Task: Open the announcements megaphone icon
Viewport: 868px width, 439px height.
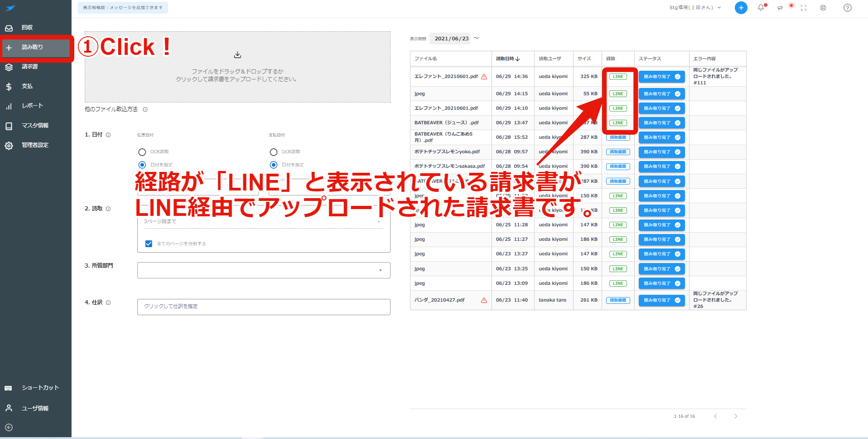Action: pos(780,8)
